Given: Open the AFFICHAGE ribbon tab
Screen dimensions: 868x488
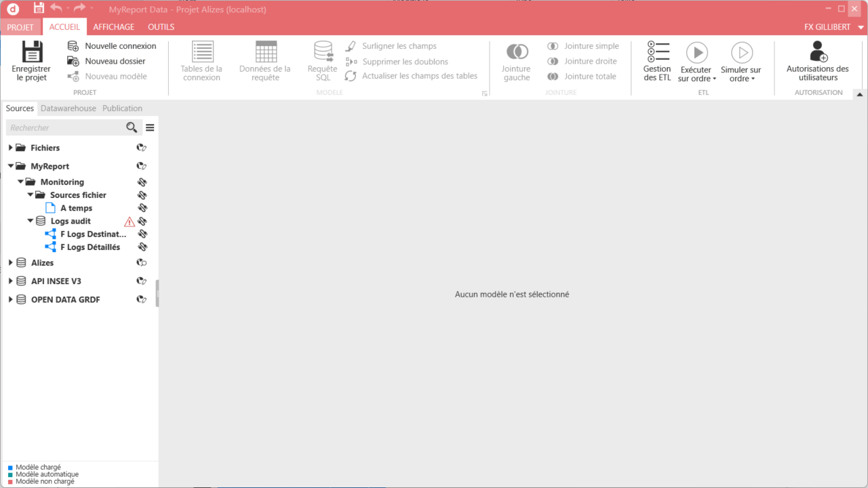Looking at the screenshot, I should [113, 27].
